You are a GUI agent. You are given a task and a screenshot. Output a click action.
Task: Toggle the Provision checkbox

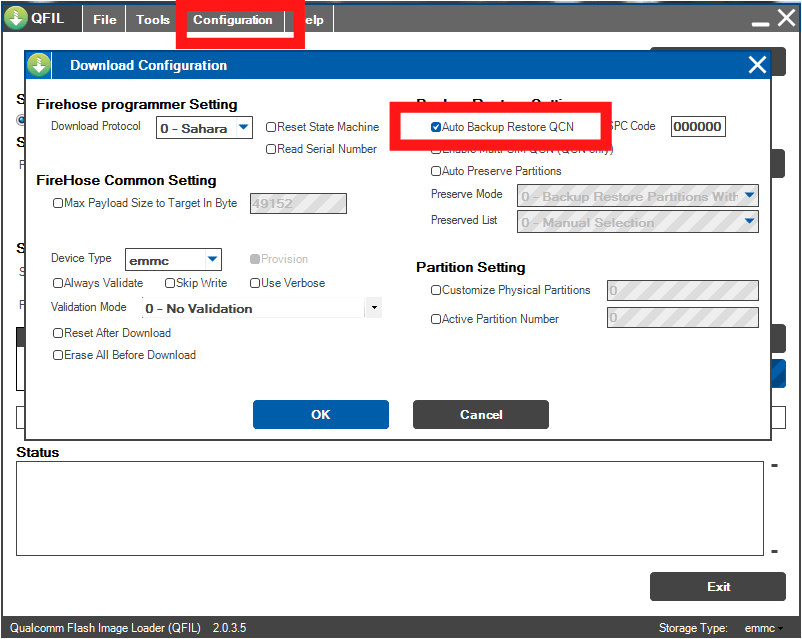click(255, 259)
